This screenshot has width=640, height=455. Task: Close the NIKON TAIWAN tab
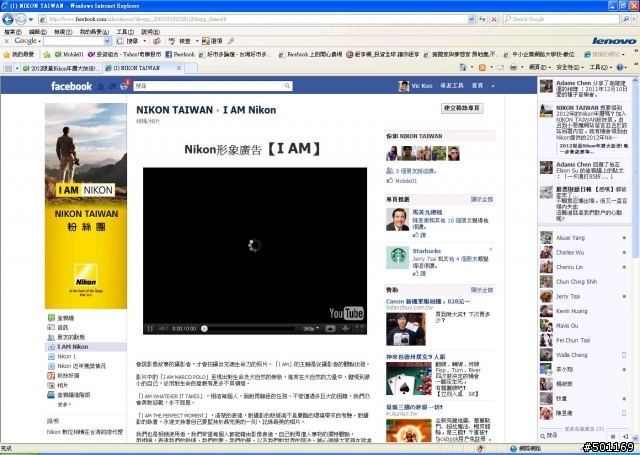(x=178, y=68)
